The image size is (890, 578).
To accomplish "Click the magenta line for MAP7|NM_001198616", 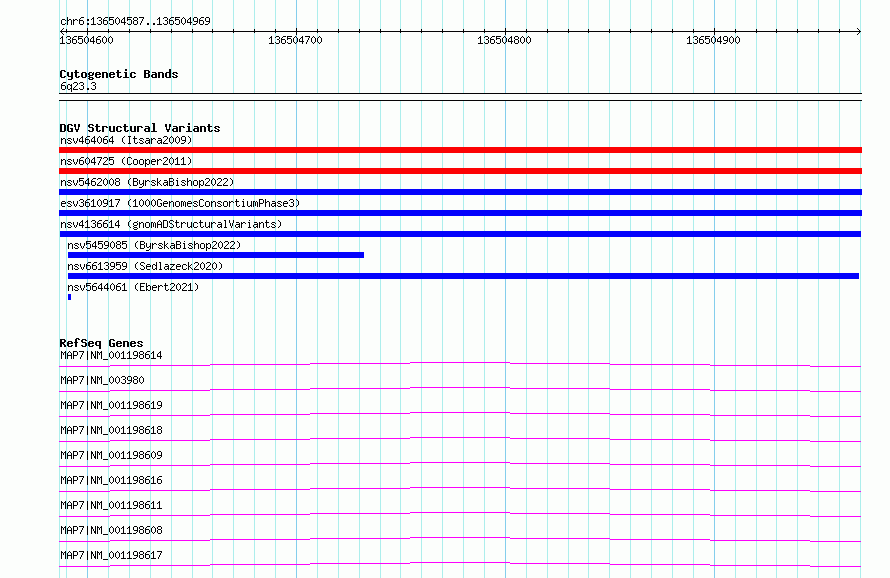I will (460, 489).
